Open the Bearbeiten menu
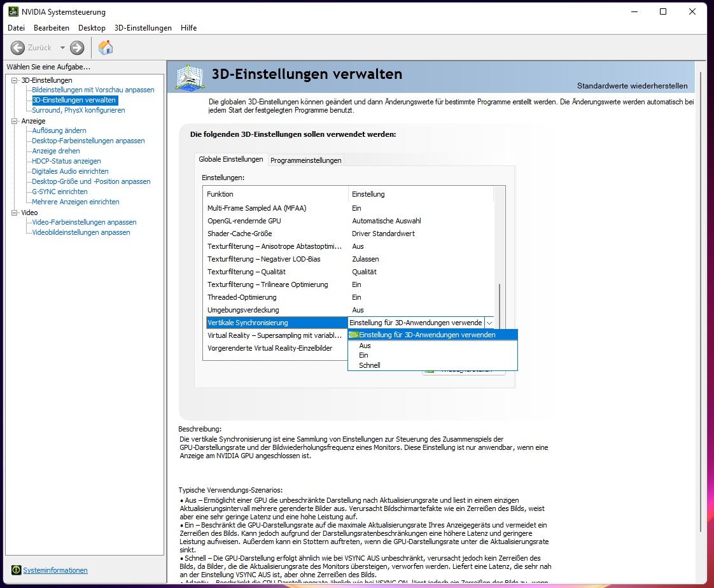Viewport: 714px width, 588px height. click(52, 28)
